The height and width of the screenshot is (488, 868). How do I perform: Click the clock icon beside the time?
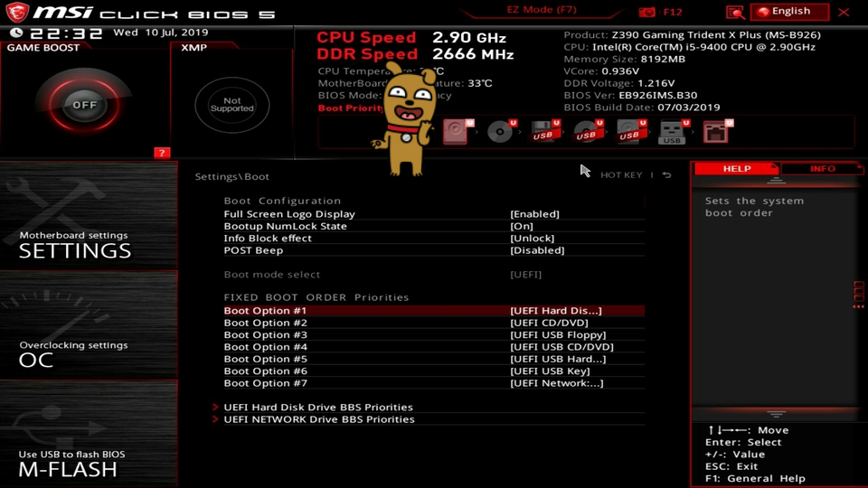(16, 33)
